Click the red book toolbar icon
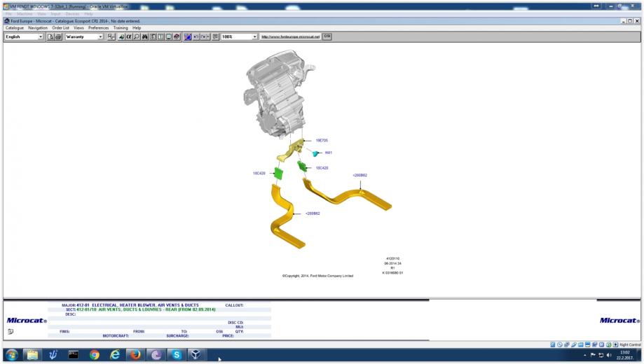Image resolution: width=644 pixels, height=364 pixels. [177, 36]
